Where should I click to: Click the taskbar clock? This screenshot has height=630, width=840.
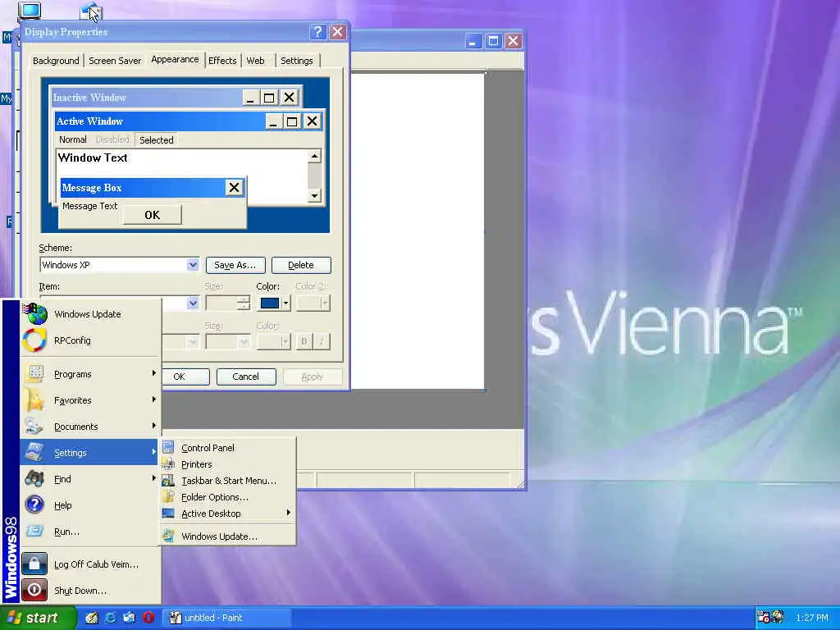tap(811, 618)
